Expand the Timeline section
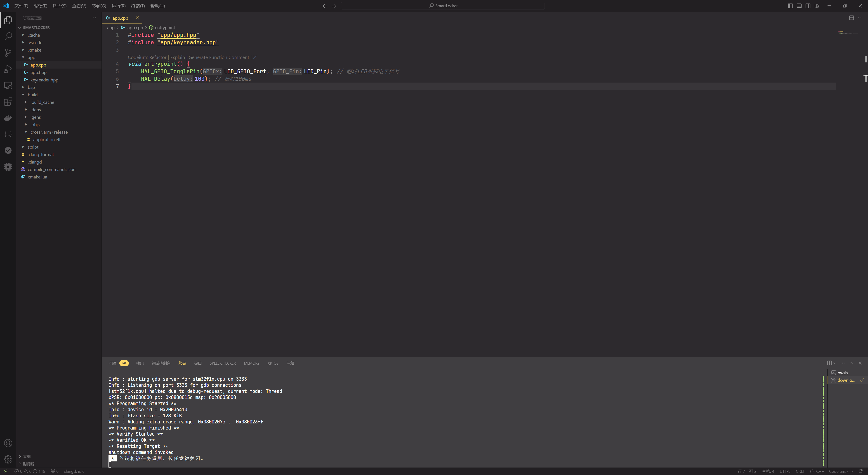The image size is (868, 475). [29, 464]
